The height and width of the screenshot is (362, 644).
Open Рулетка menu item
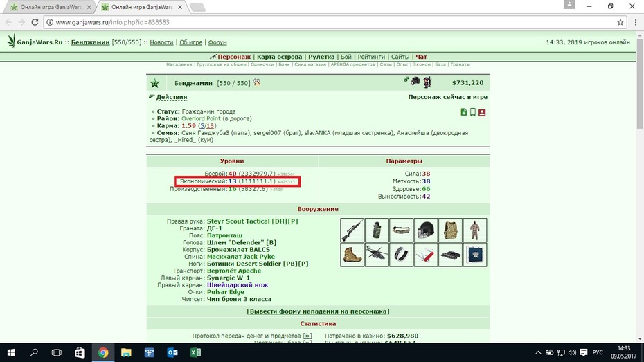(x=321, y=57)
